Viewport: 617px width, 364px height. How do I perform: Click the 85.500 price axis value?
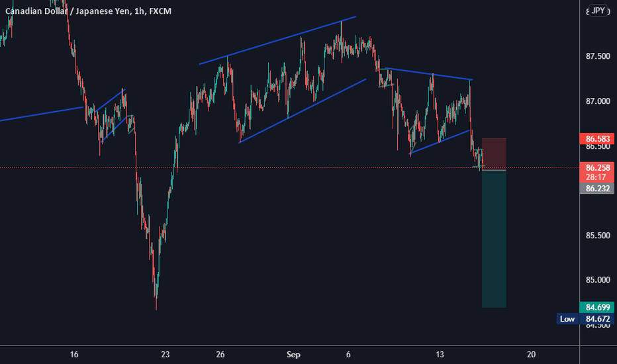pyautogui.click(x=598, y=236)
